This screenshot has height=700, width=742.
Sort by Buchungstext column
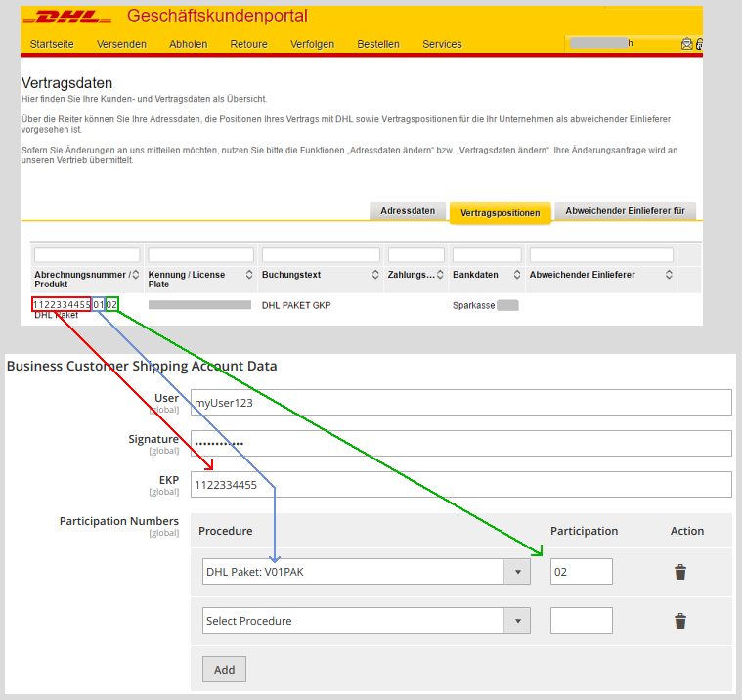(x=375, y=275)
